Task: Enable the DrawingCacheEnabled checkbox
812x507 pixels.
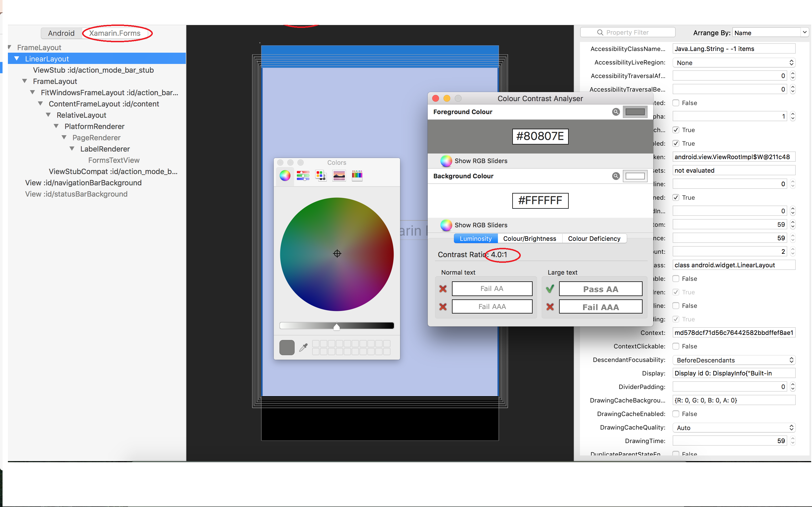Action: [676, 413]
